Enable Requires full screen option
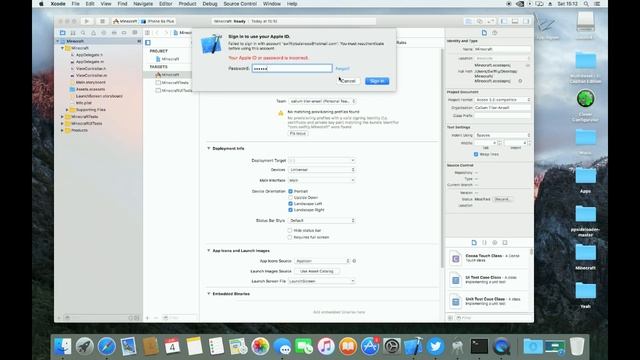Image resolution: width=640 pixels, height=360 pixels. pos(290,237)
